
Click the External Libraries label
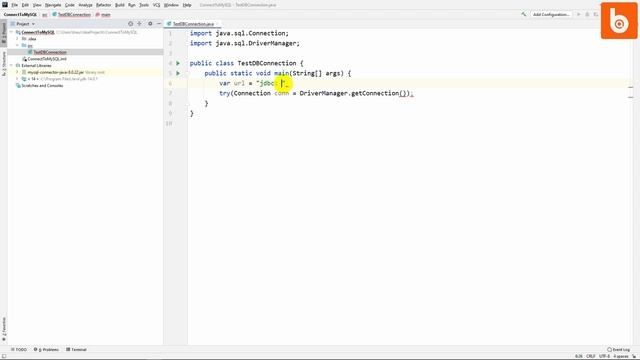[x=36, y=65]
